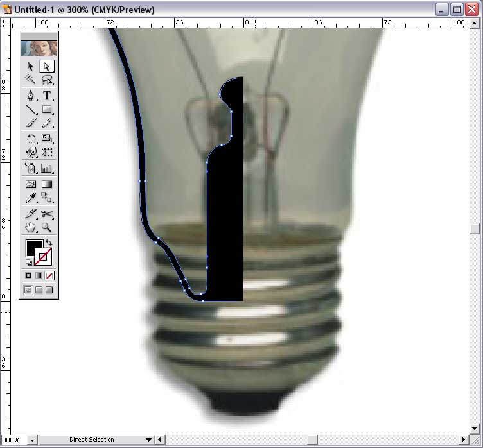483x448 pixels.
Task: Select the black arrow Selection tool
Action: click(30, 66)
